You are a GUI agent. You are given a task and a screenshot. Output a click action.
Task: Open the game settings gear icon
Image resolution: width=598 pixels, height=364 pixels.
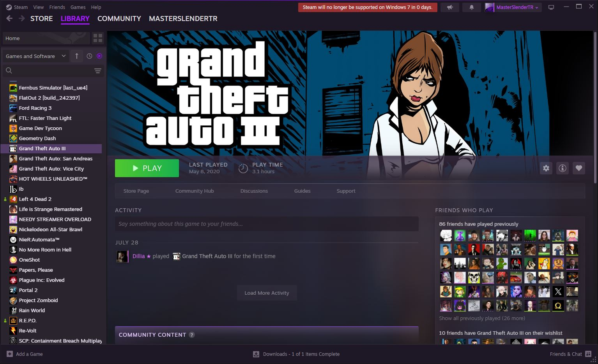[x=546, y=168]
